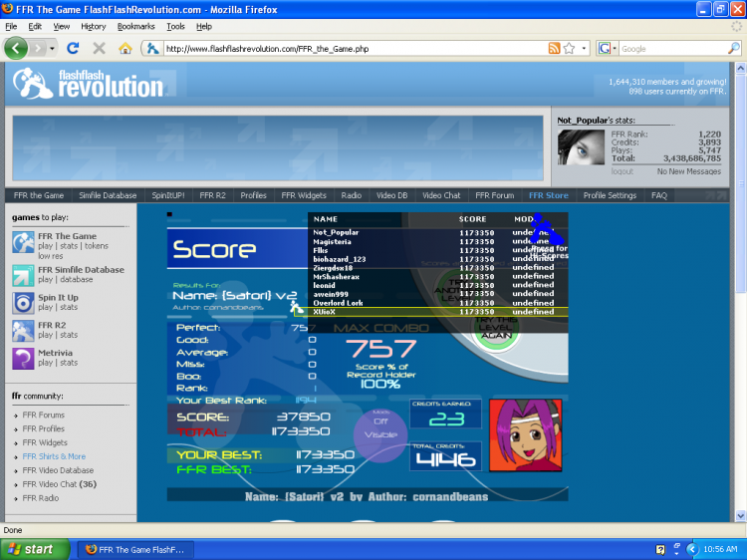This screenshot has height=560, width=747.
Task: Open the address bar URL history dropdown
Action: [x=584, y=48]
